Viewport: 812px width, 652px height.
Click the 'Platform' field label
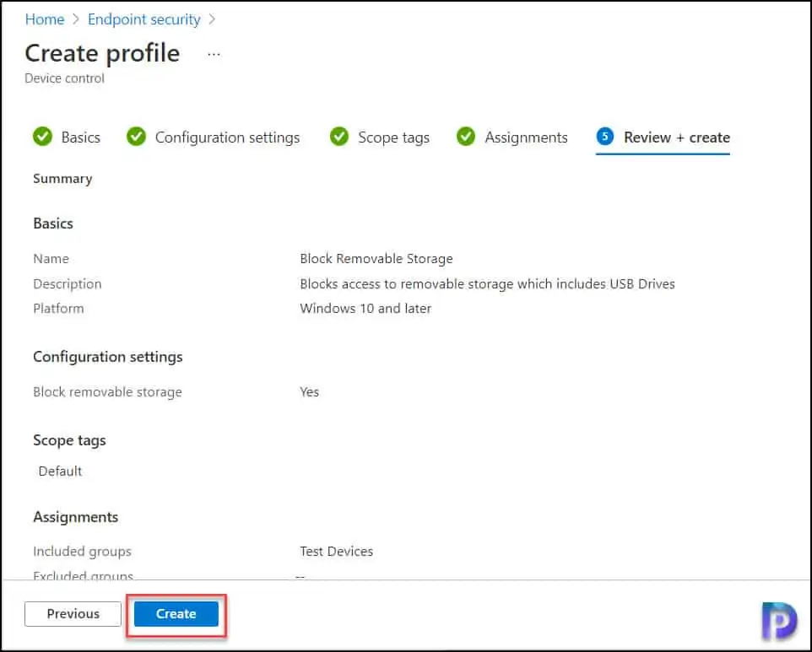tap(58, 309)
